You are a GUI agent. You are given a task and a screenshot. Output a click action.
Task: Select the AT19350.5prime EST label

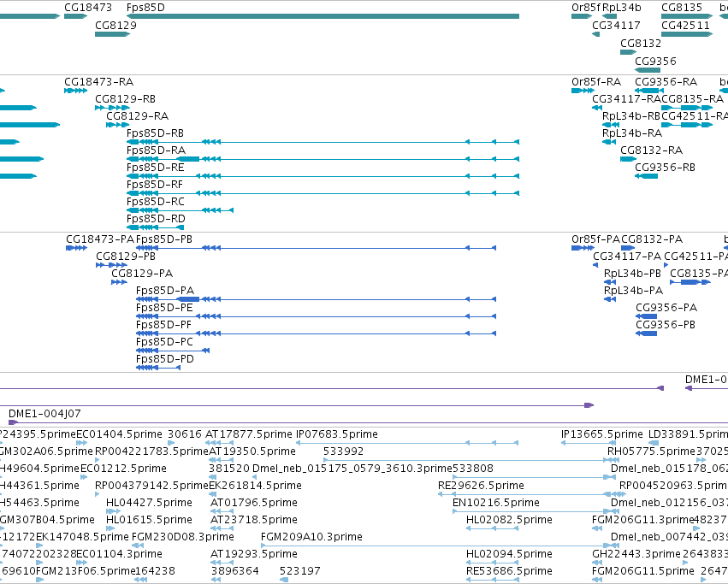[252, 451]
